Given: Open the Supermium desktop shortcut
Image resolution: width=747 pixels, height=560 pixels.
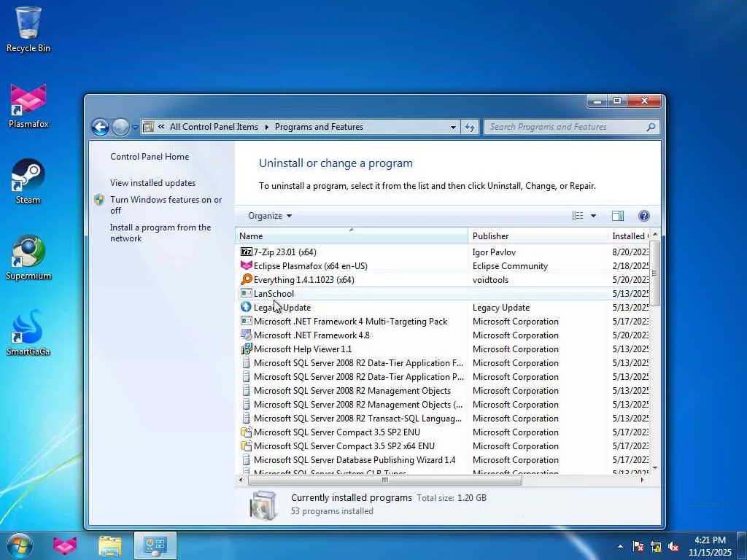Looking at the screenshot, I should [x=28, y=257].
